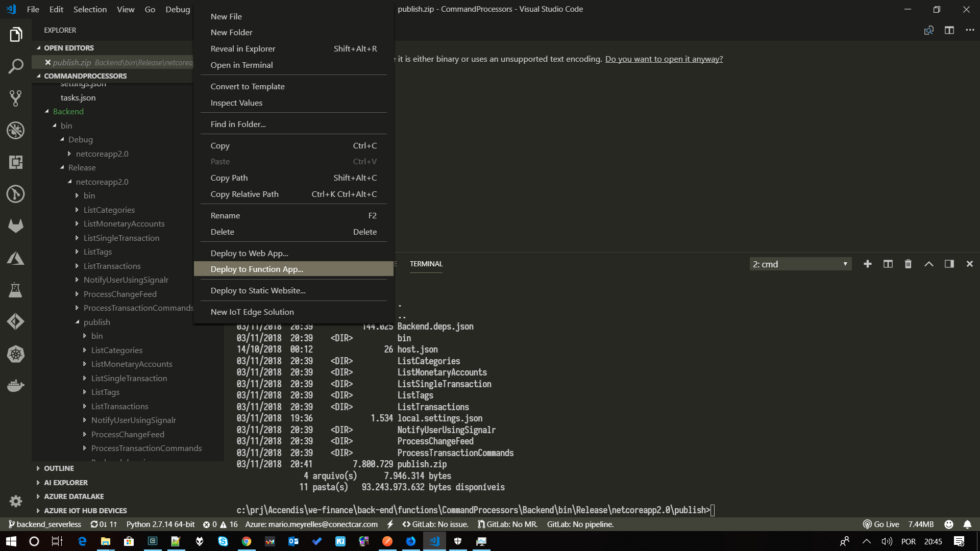
Task: Click 'Do you want to open it anyway?'
Action: coord(664,59)
